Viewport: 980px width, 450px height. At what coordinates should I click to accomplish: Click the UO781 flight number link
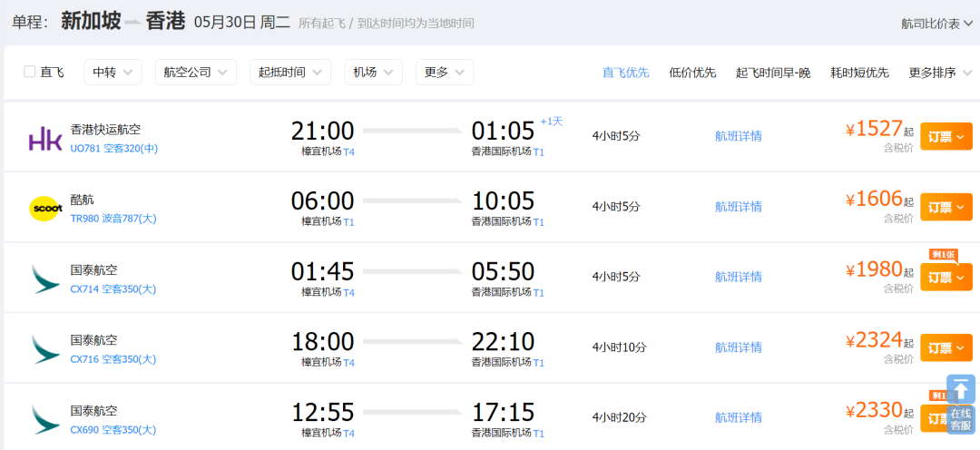point(84,148)
